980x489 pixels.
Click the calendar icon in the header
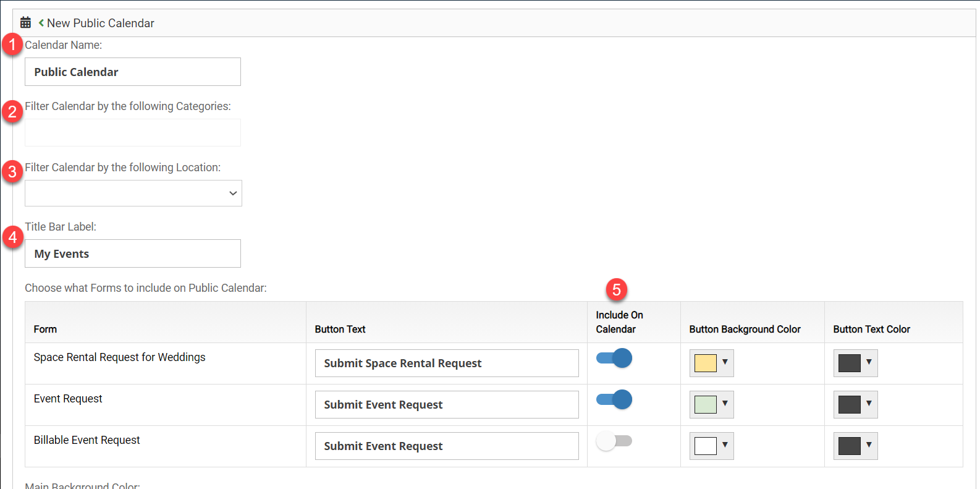pos(25,23)
